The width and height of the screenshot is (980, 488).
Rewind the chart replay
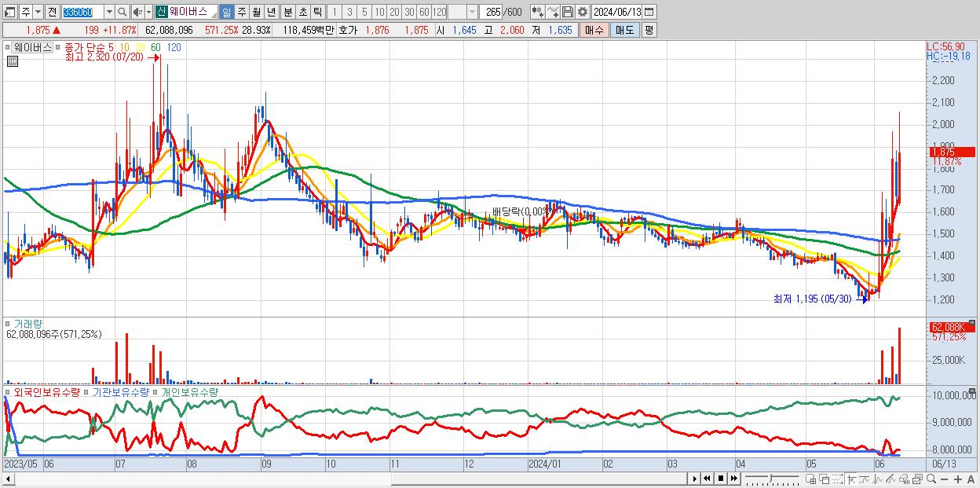707,479
